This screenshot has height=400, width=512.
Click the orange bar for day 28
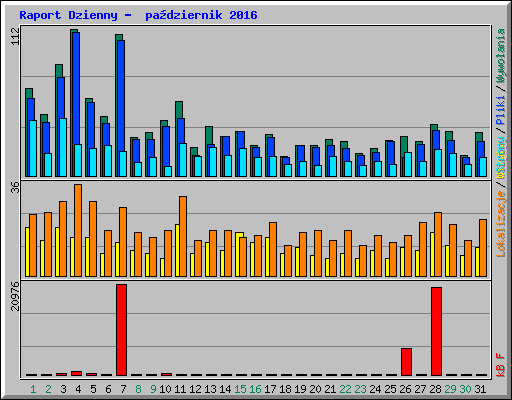coord(438,244)
